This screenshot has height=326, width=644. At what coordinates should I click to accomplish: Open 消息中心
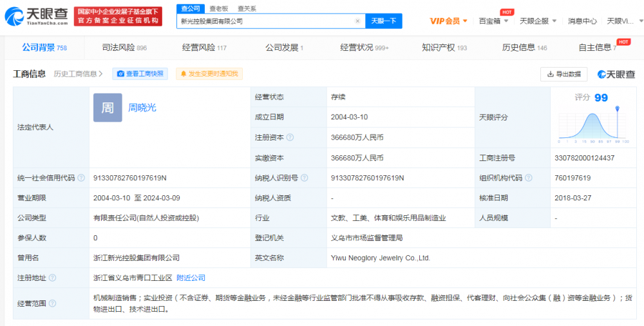click(582, 21)
